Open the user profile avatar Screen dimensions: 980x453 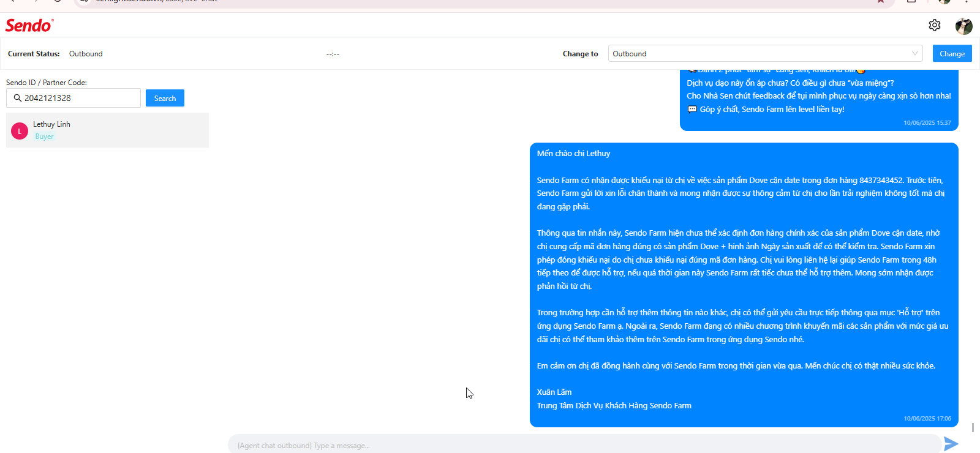(964, 26)
